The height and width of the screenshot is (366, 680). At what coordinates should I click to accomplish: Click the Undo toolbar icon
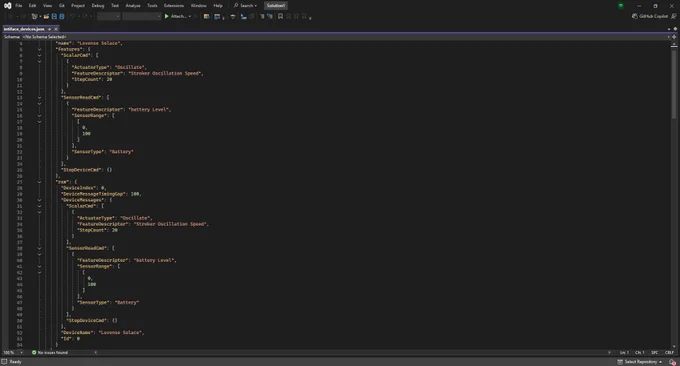pyautogui.click(x=72, y=16)
